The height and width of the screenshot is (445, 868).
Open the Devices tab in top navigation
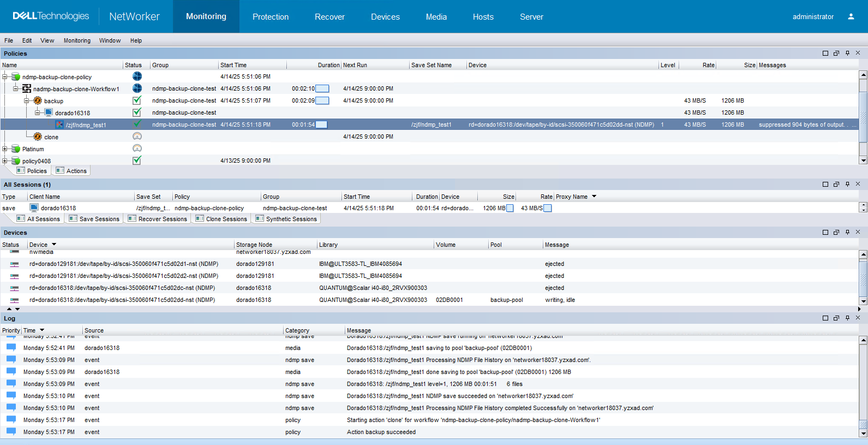385,16
